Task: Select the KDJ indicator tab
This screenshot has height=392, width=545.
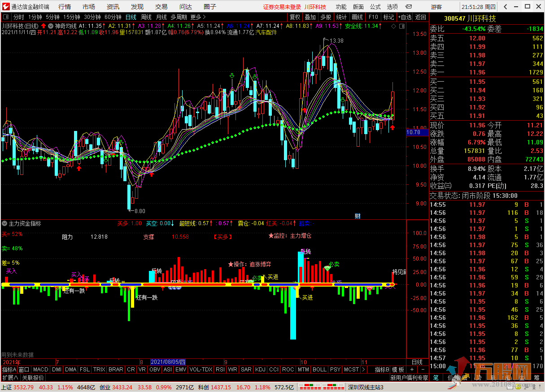Action: tap(260, 370)
